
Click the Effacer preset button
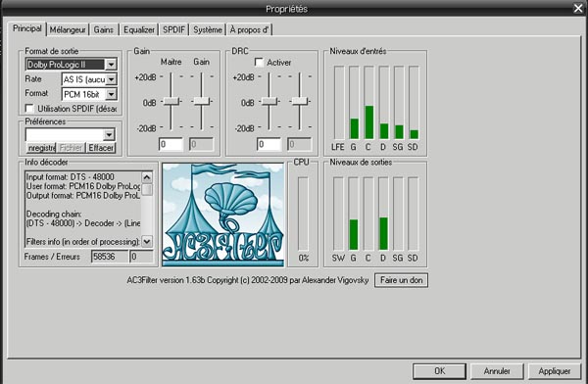point(101,148)
